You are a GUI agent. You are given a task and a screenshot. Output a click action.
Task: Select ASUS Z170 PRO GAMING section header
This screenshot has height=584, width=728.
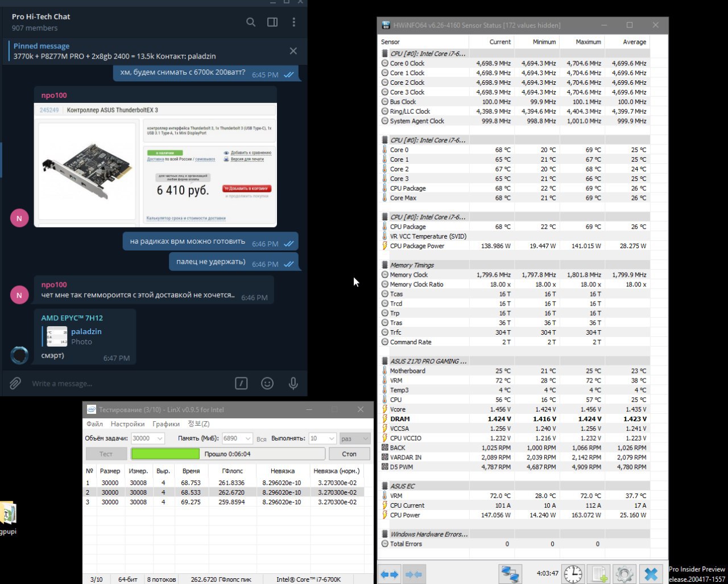click(515, 361)
